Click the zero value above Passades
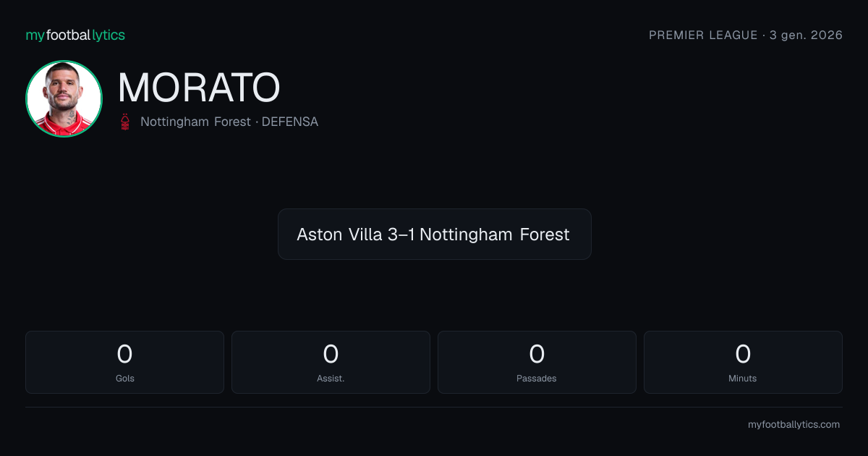The width and height of the screenshot is (868, 456). 537,354
